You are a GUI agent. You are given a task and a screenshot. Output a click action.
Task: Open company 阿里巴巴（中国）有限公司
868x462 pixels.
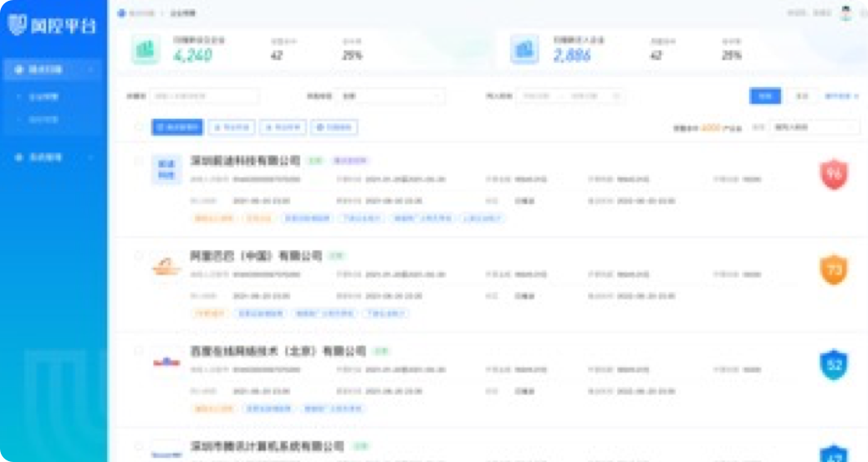256,256
